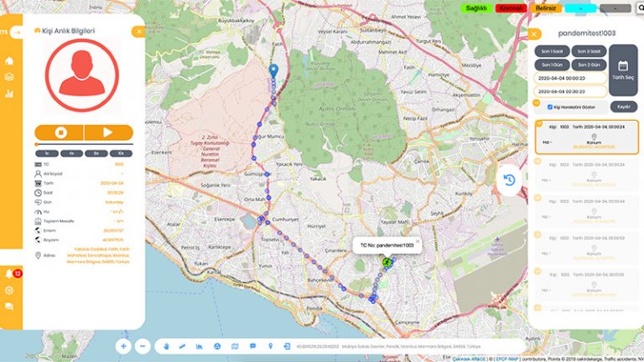Open the layers icon in the sidebar
Viewport: 644px width, 362px height.
pos(9,77)
